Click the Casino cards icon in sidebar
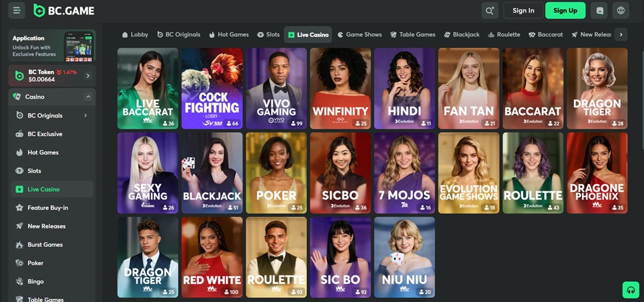This screenshot has width=644, height=302. (17, 97)
